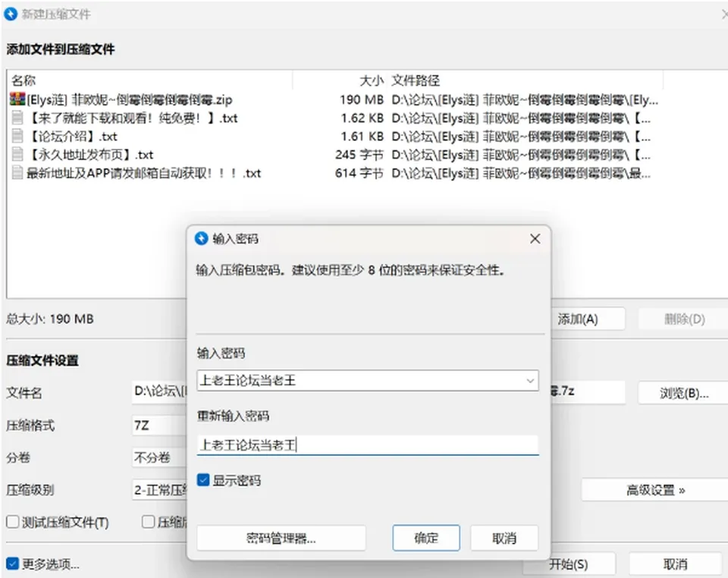Click 确定 to confirm the password
The width and height of the screenshot is (728, 578).
coord(426,538)
